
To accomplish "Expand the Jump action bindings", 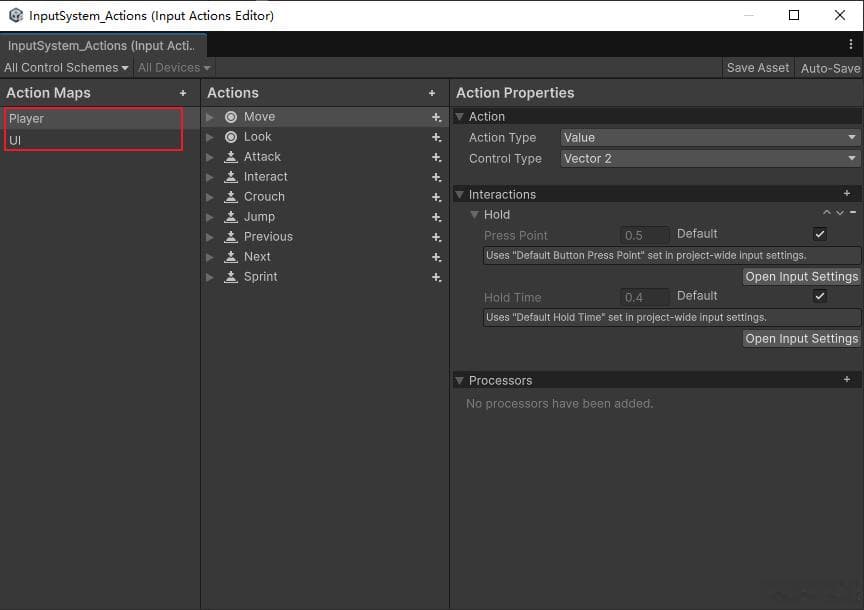I will [x=210, y=217].
